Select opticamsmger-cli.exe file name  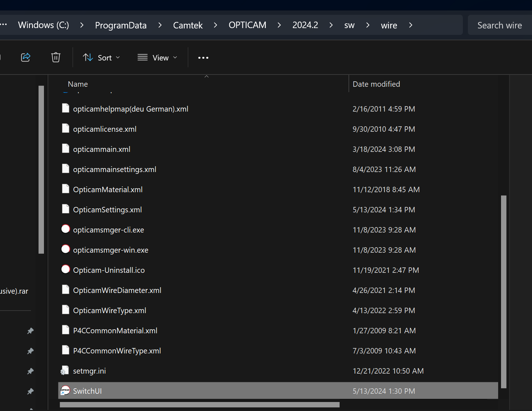(x=108, y=230)
